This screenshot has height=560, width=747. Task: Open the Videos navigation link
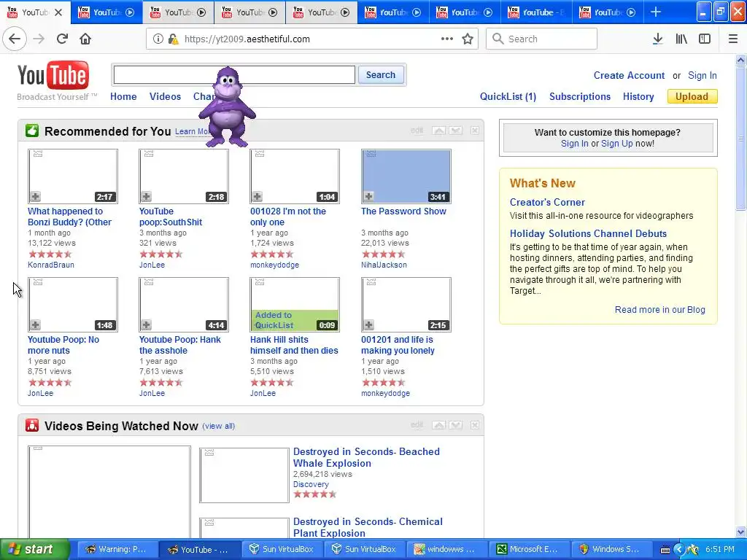[166, 97]
